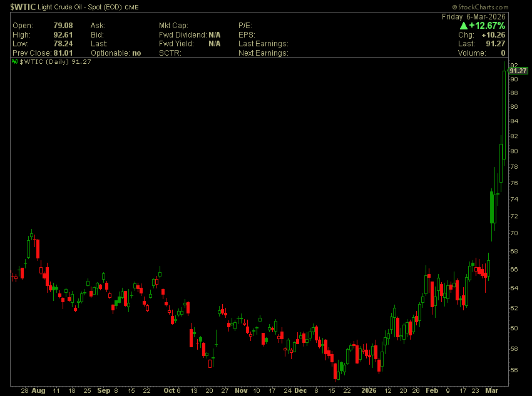The width and height of the screenshot is (532, 396).
Task: Click the copyright symbol before StockCharts.com
Action: tap(454, 7)
